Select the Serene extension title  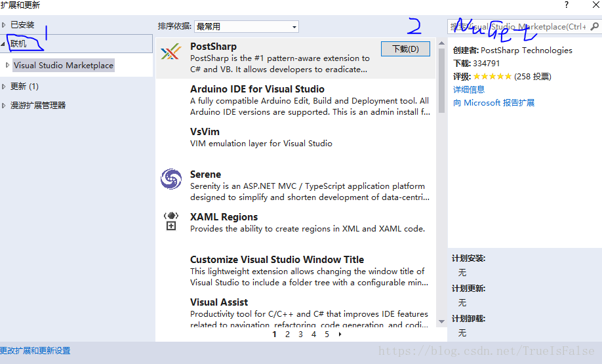(205, 174)
